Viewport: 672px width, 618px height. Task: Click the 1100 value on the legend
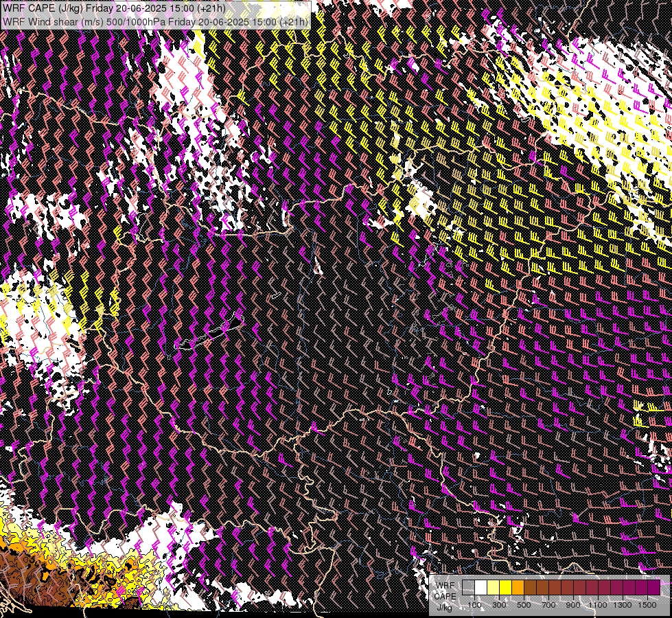click(597, 605)
